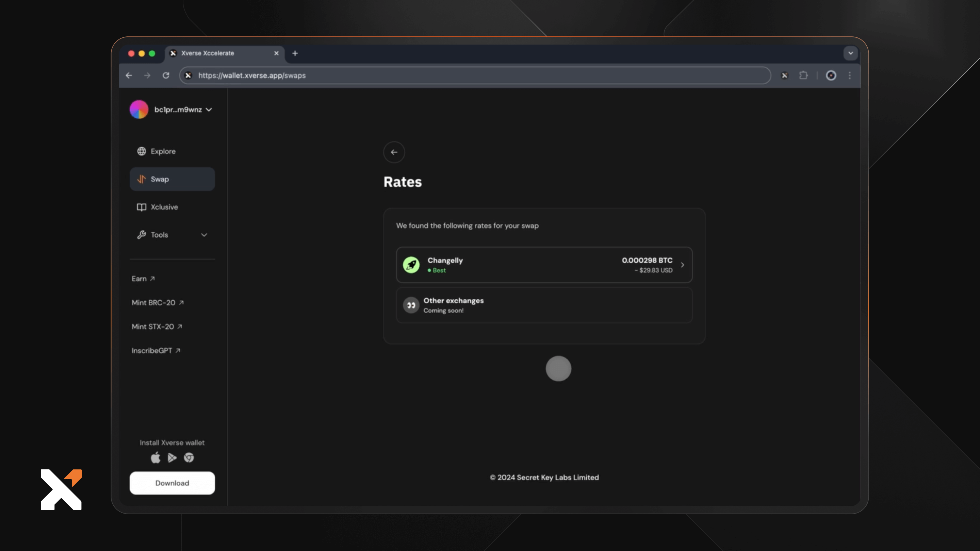The image size is (980, 551).
Task: Click the Chrome web store icon
Action: 189,457
